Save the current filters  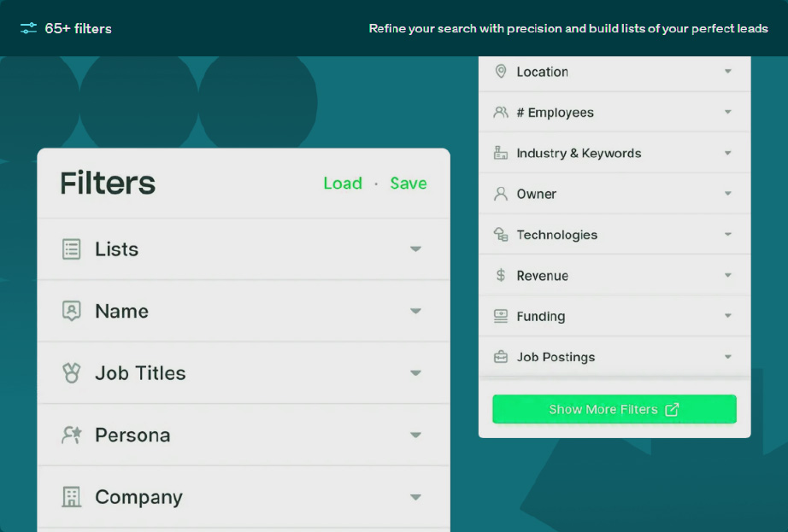pos(409,184)
